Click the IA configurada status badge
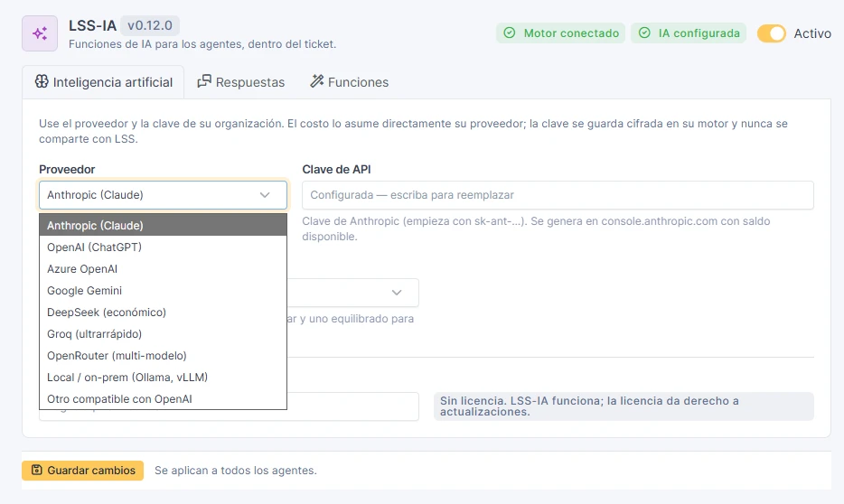 pos(689,33)
